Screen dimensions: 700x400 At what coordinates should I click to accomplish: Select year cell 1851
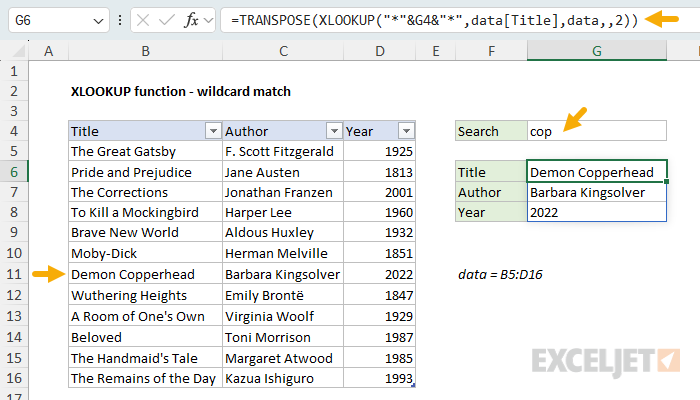coord(379,253)
